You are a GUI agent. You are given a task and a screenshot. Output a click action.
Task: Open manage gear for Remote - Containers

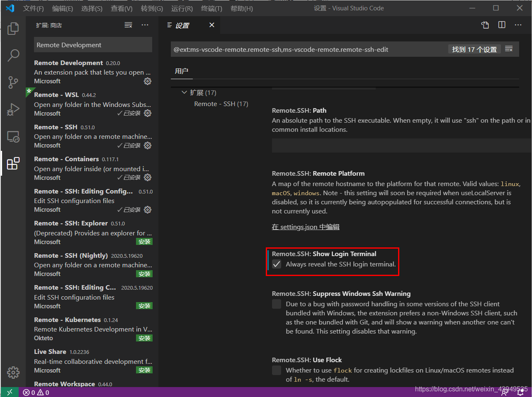148,177
